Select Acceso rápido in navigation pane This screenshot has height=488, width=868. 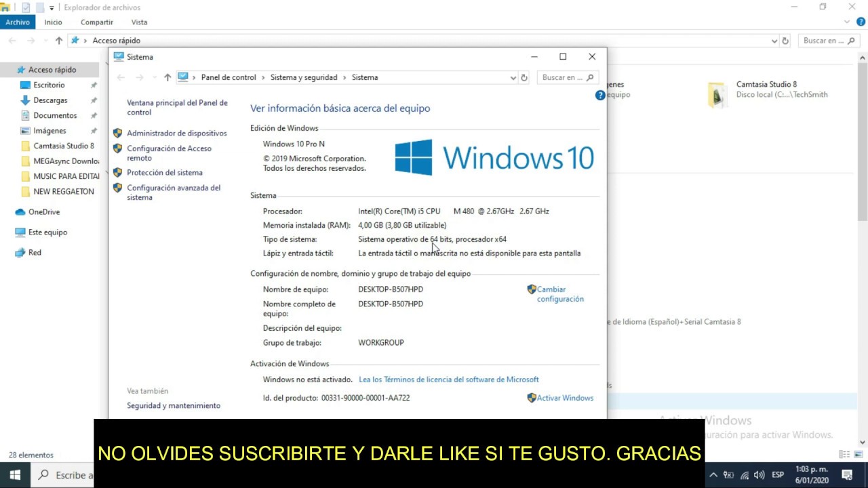pyautogui.click(x=52, y=70)
